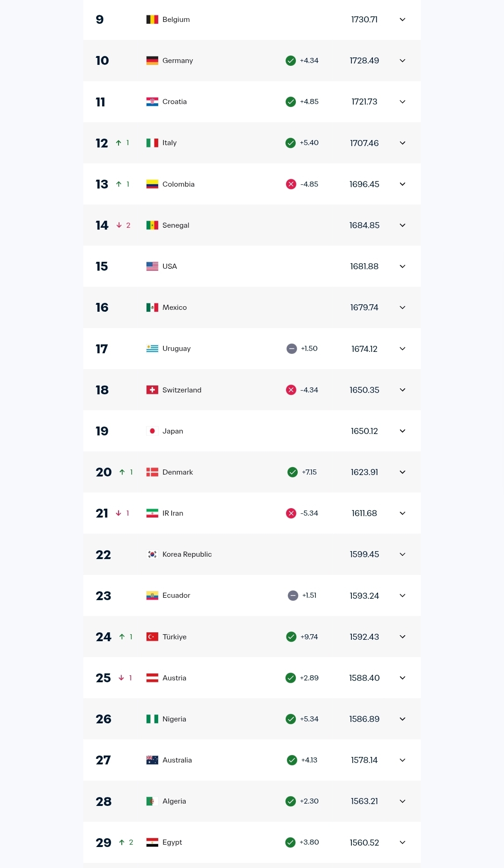Click the rank number 28 for Algeria
The image size is (504, 868).
point(104,802)
